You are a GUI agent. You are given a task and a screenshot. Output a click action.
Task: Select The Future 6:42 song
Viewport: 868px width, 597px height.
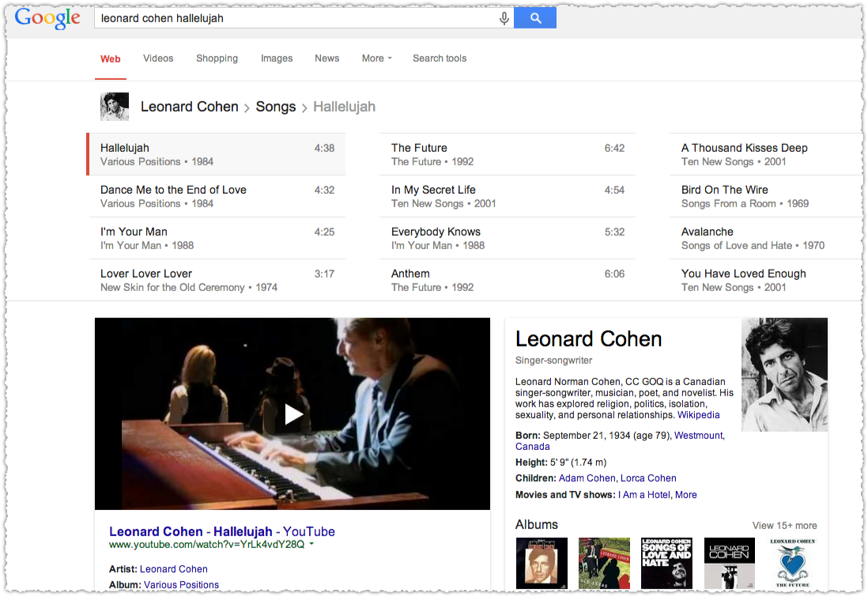pos(507,154)
